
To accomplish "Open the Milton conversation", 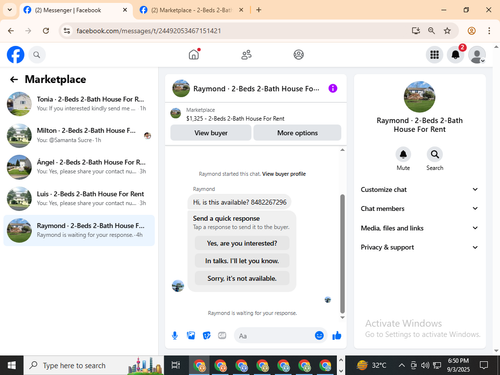I will click(79, 135).
